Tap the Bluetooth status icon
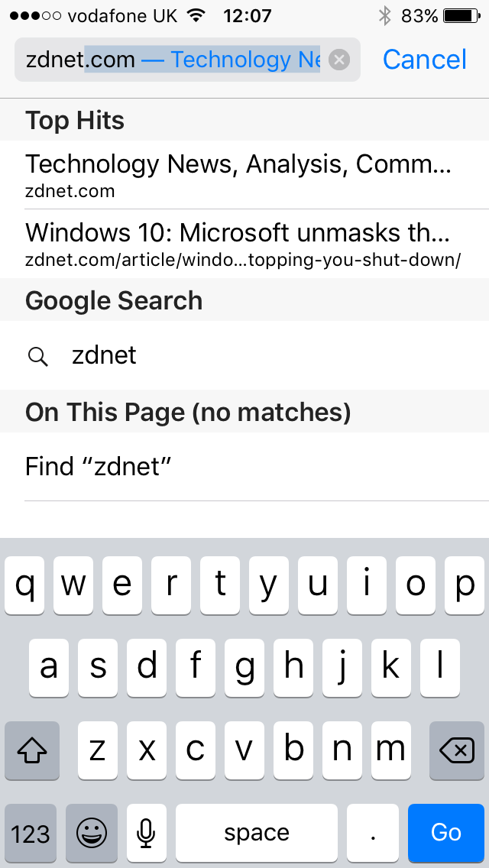Image resolution: width=489 pixels, height=868 pixels. pyautogui.click(x=385, y=15)
